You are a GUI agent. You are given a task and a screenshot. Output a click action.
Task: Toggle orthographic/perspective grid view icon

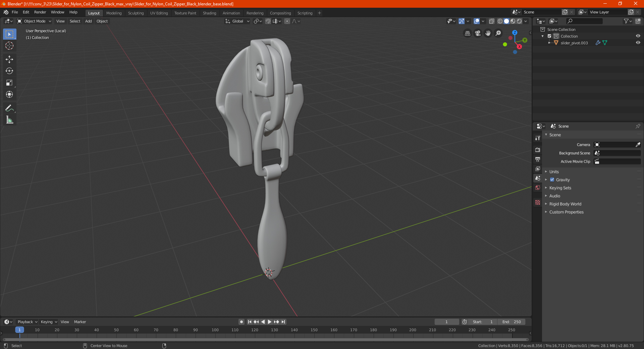467,33
